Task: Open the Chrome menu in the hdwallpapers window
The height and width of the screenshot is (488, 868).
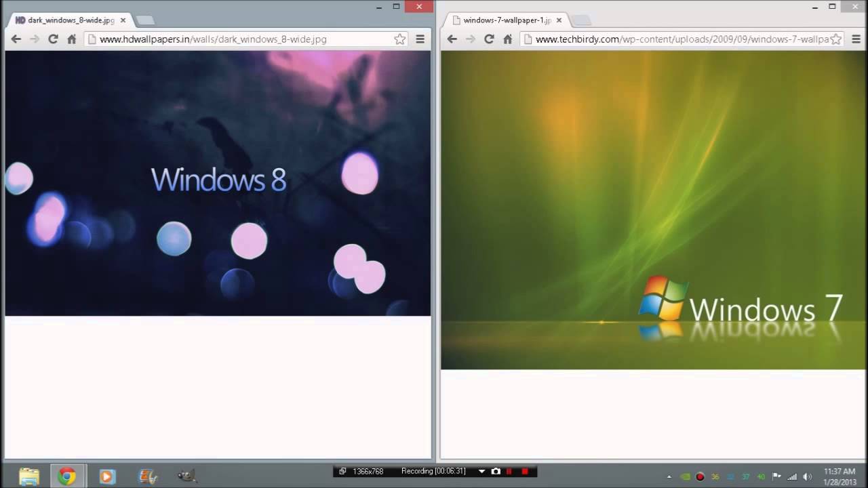Action: click(x=420, y=39)
